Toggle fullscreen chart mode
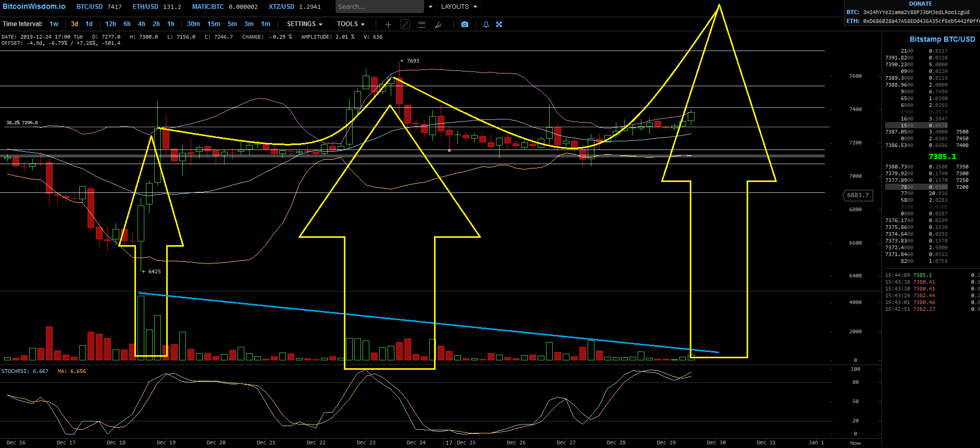 [x=499, y=25]
